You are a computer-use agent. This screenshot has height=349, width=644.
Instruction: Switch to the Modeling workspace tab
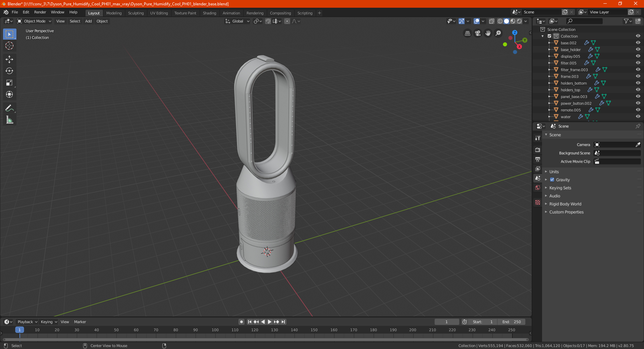pyautogui.click(x=114, y=13)
